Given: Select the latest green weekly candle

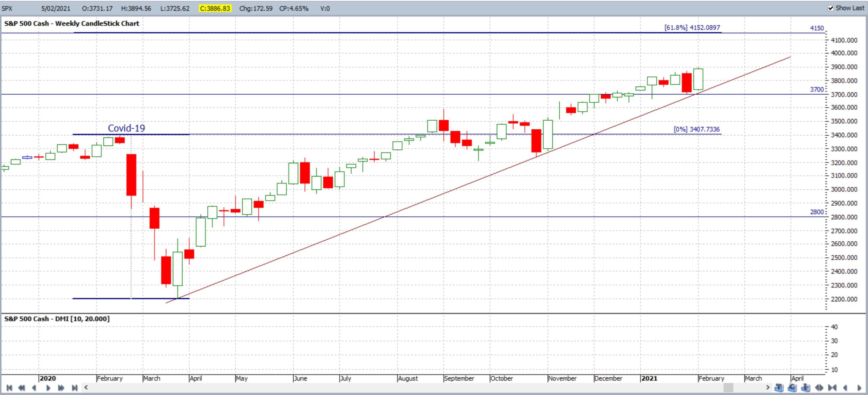Looking at the screenshot, I should click(x=698, y=79).
